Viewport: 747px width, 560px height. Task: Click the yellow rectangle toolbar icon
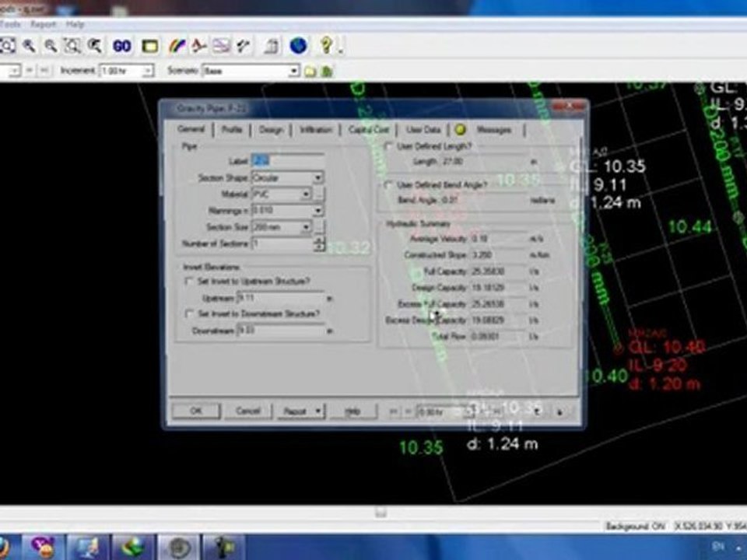tap(150, 46)
